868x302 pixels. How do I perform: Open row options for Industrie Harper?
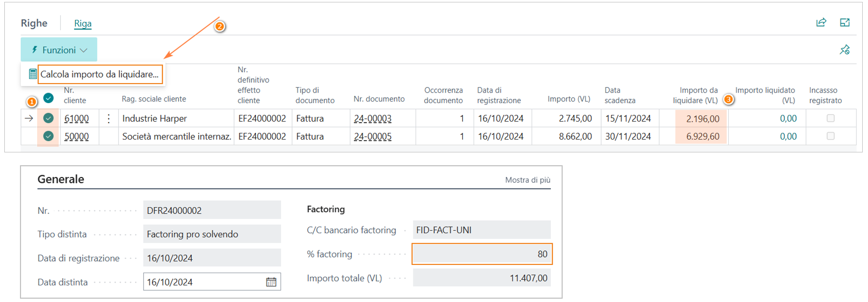coord(108,118)
